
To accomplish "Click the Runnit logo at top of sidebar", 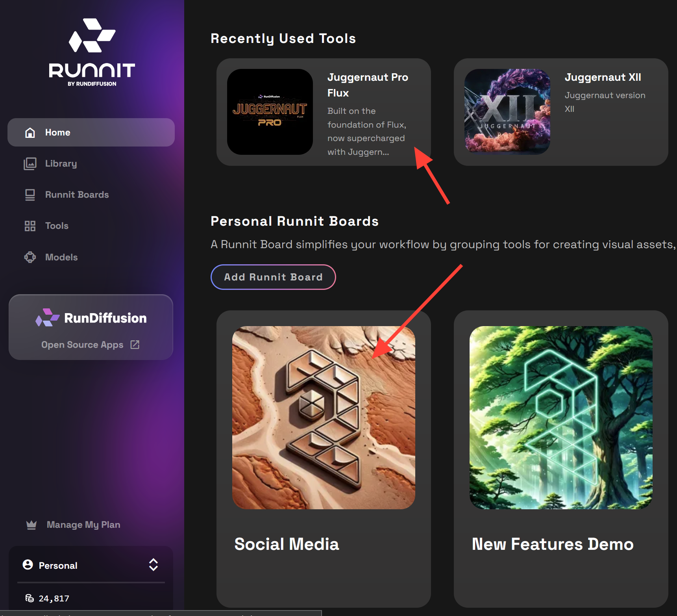I will tap(92, 52).
